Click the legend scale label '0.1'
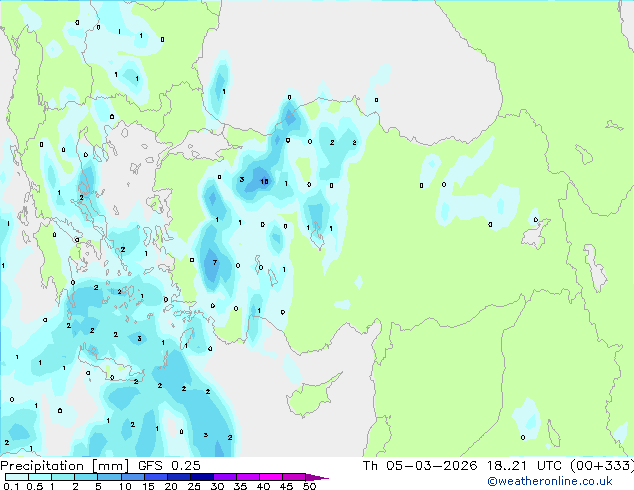Screen dimensions: 634x490 [11, 486]
